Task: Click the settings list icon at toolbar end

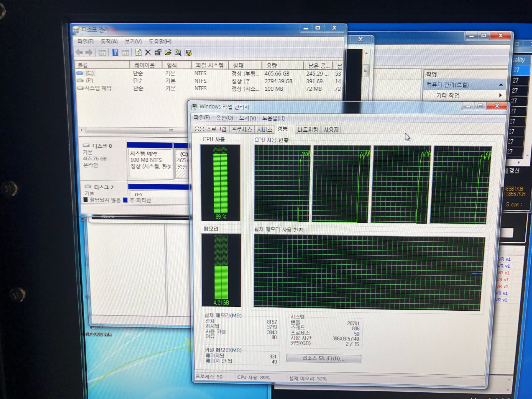Action: click(x=188, y=52)
